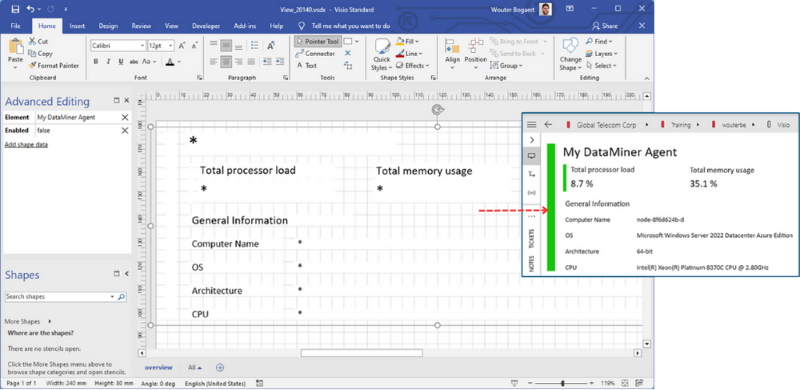800x390 pixels.
Task: Switch to the Design ribbon tab
Action: 108,26
